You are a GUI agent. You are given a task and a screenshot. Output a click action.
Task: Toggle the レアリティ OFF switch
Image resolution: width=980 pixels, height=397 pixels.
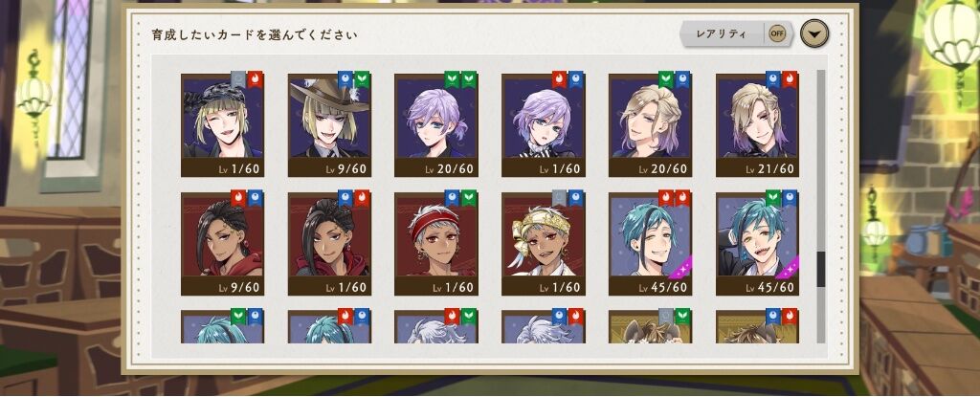777,33
